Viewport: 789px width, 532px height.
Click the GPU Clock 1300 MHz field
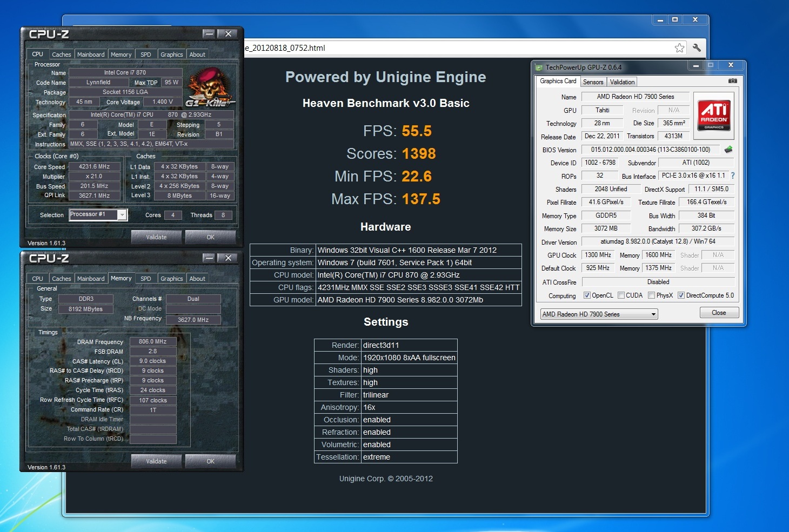pos(598,255)
